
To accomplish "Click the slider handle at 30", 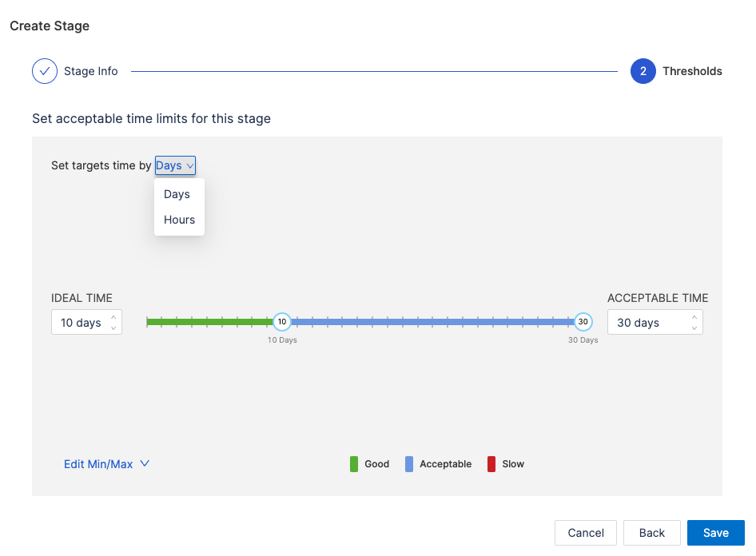I will tap(583, 322).
